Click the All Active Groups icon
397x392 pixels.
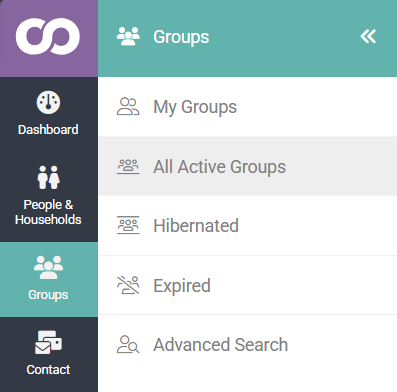coord(128,166)
